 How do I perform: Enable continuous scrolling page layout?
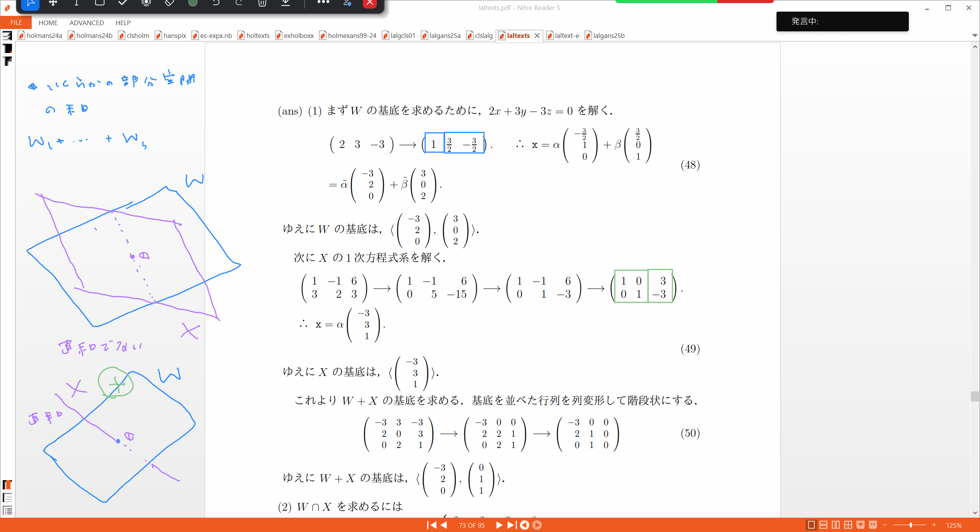tap(823, 525)
